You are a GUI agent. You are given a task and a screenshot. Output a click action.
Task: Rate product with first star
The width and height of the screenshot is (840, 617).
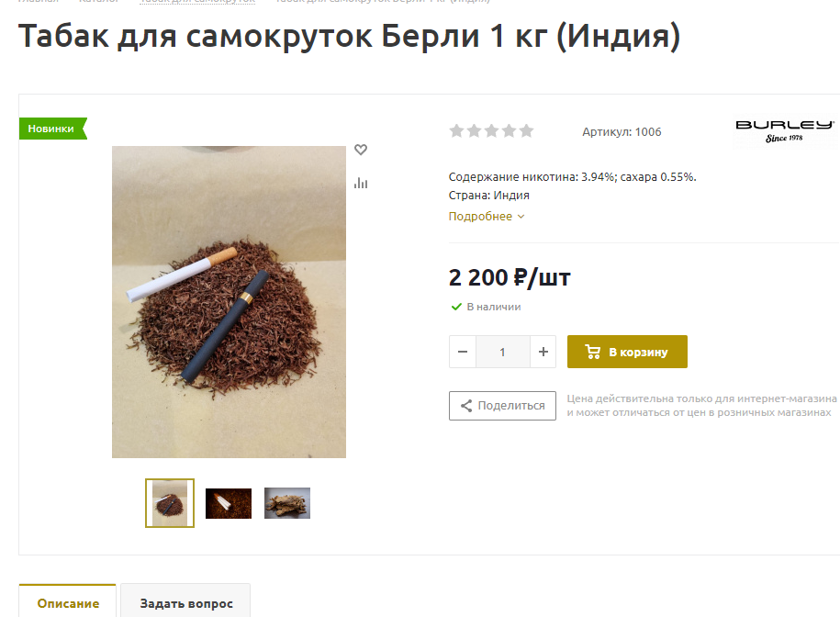[456, 130]
